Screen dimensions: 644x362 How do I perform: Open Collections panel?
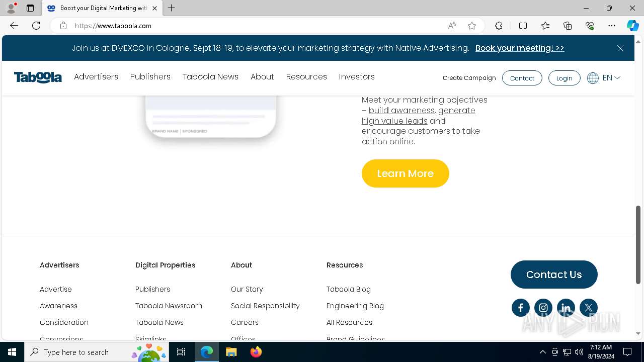click(568, 26)
